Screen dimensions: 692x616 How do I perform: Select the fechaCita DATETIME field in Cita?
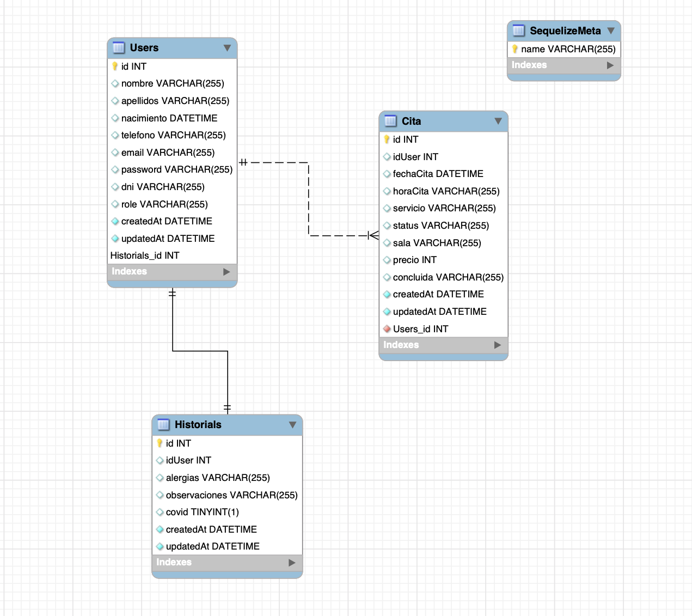[x=438, y=174]
